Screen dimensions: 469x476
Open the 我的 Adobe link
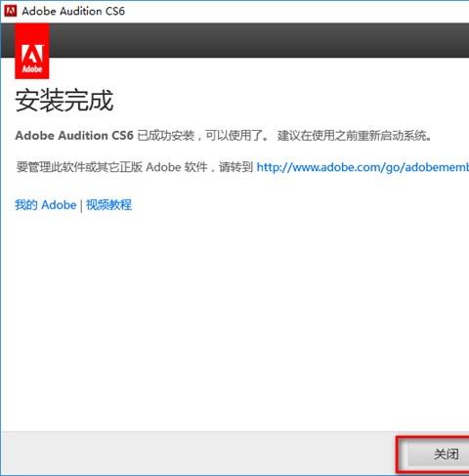(x=46, y=205)
